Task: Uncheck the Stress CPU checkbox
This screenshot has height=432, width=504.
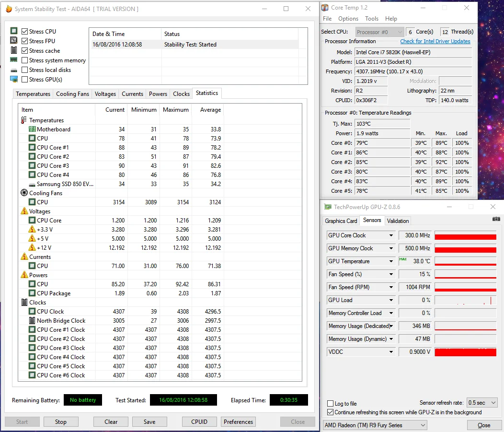Action: tap(25, 31)
